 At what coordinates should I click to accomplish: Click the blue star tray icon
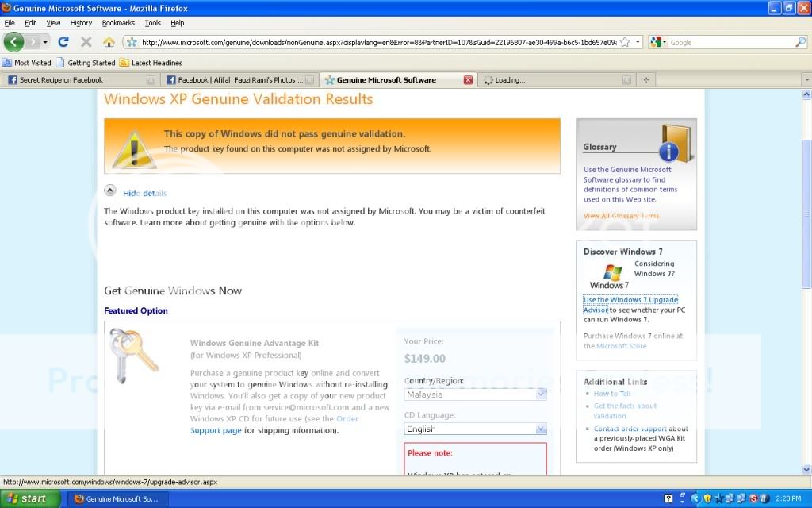point(718,498)
